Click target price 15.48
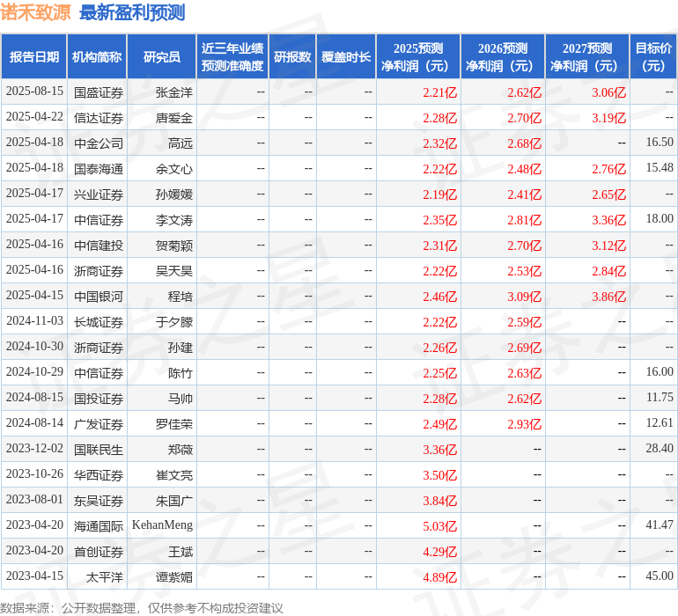The height and width of the screenshot is (616, 678). [x=660, y=168]
